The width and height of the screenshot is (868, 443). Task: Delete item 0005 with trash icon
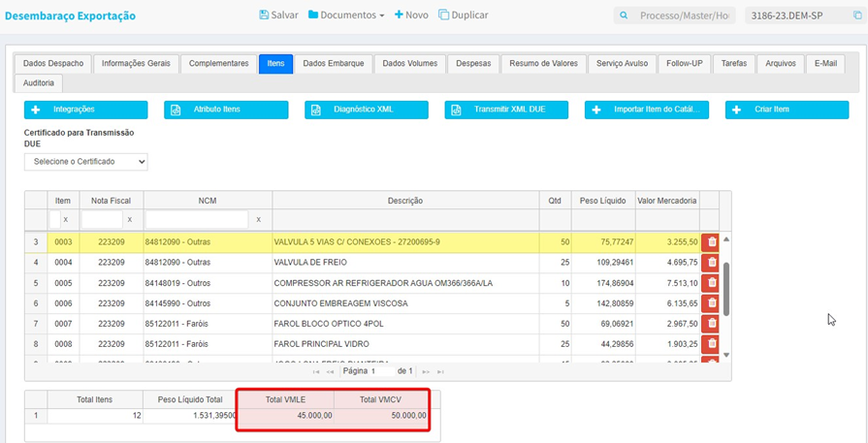coord(712,283)
